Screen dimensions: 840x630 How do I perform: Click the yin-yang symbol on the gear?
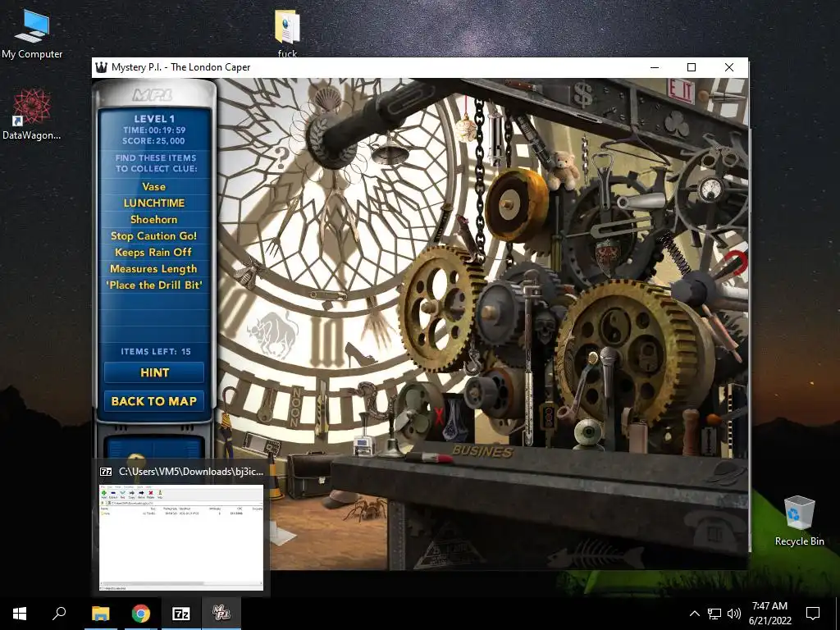coord(614,325)
